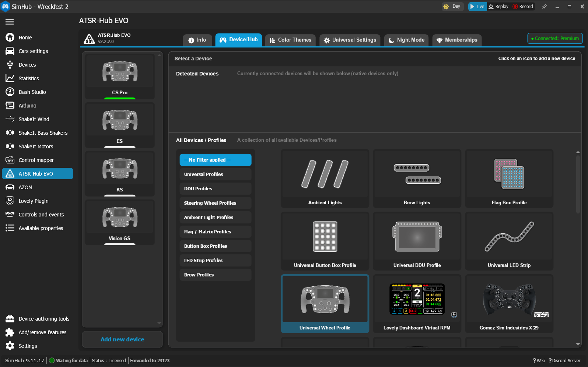Switch to Live mode
This screenshot has width=588, height=367.
[477, 7]
